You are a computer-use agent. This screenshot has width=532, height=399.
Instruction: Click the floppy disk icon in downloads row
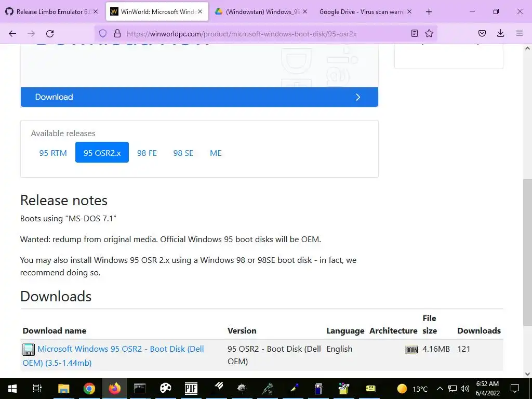point(29,350)
